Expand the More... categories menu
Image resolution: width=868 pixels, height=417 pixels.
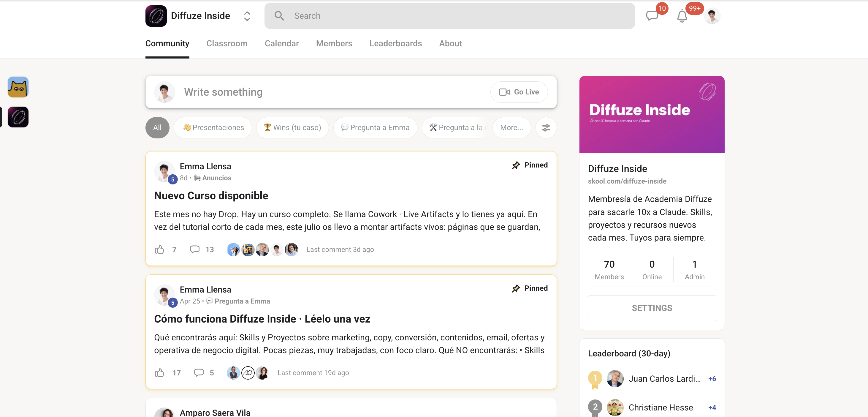[511, 128]
